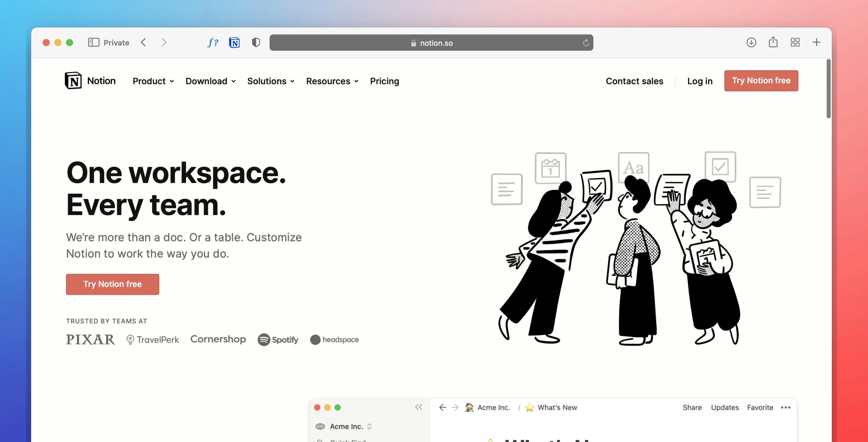The image size is (868, 442).
Task: Expand the Solutions menu
Action: pyautogui.click(x=271, y=81)
